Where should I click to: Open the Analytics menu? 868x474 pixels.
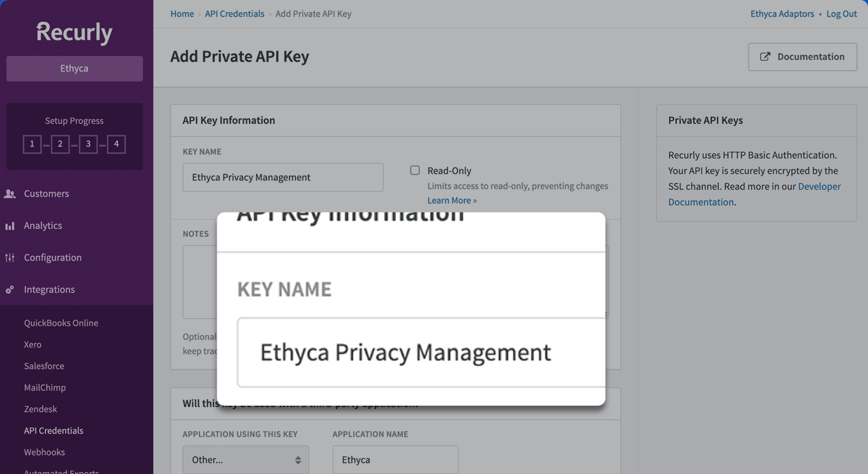coord(43,226)
